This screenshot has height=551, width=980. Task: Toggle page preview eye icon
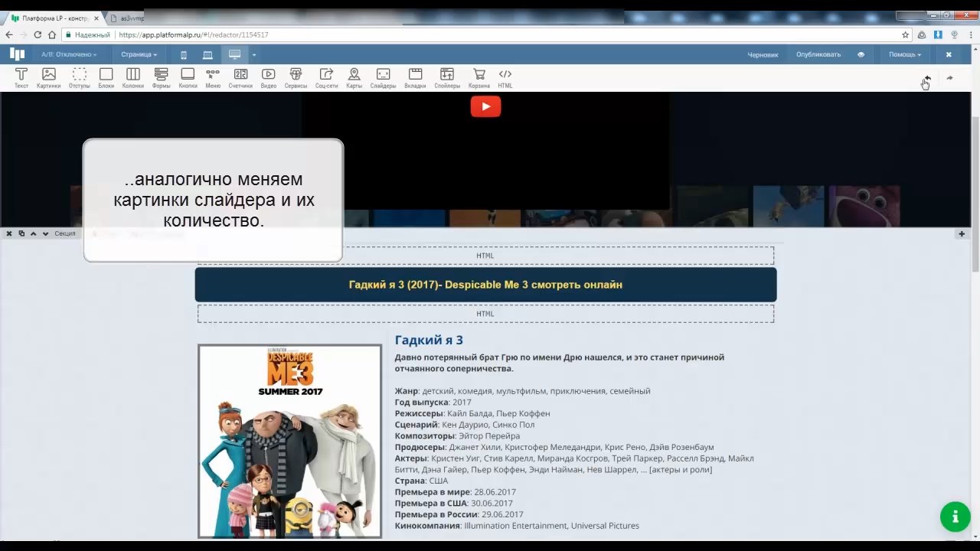click(861, 54)
